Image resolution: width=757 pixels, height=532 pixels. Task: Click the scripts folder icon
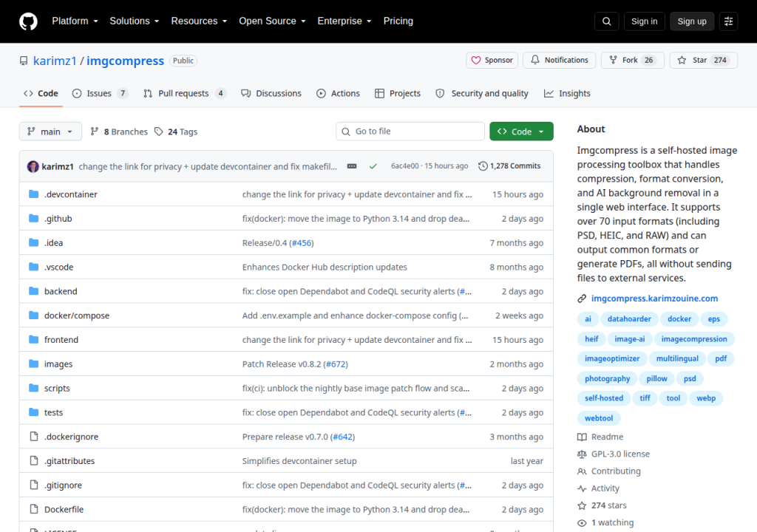[34, 388]
